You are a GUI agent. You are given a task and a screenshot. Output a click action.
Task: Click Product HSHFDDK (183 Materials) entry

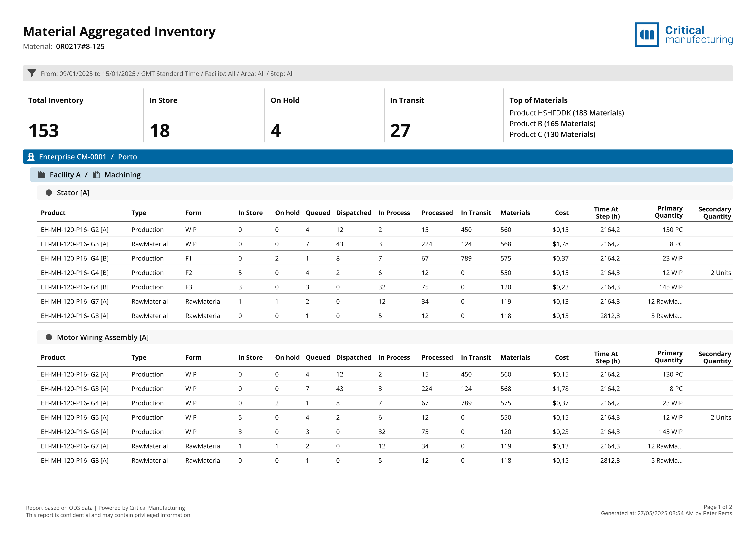point(566,113)
